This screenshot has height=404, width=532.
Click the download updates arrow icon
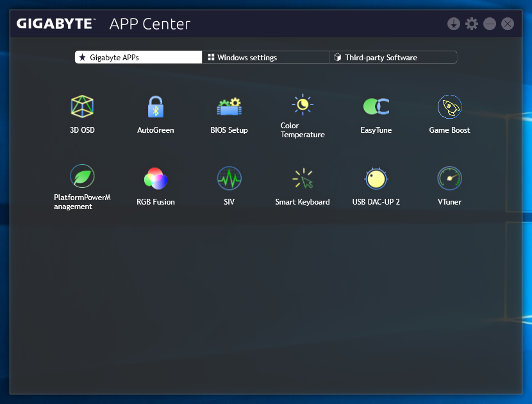coord(454,24)
